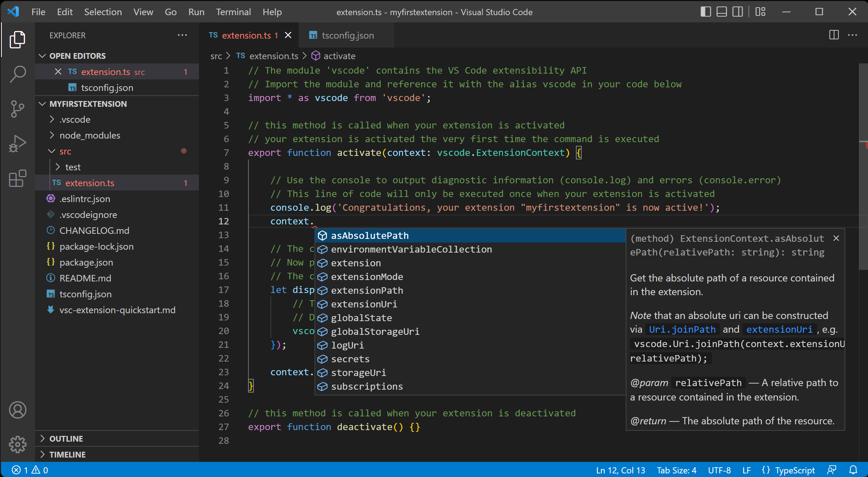The height and width of the screenshot is (477, 868).
Task: Select the Settings gear icon in sidebar
Action: tap(17, 443)
